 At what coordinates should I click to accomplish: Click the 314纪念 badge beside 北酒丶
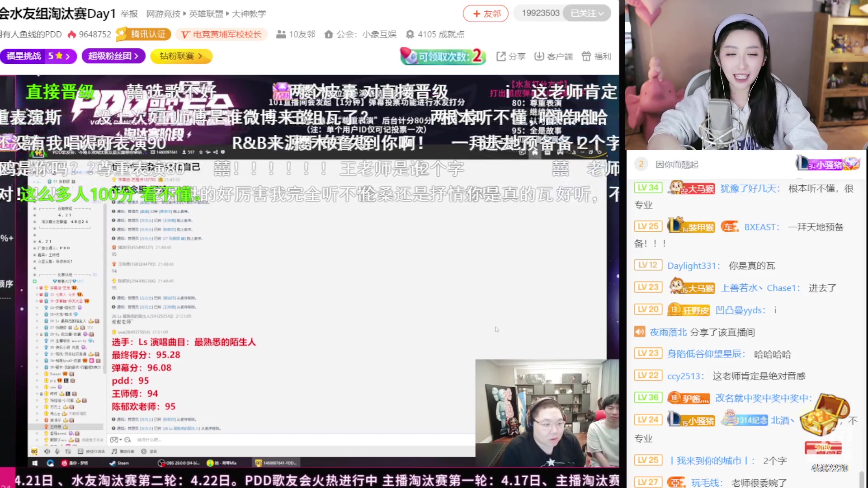click(744, 419)
